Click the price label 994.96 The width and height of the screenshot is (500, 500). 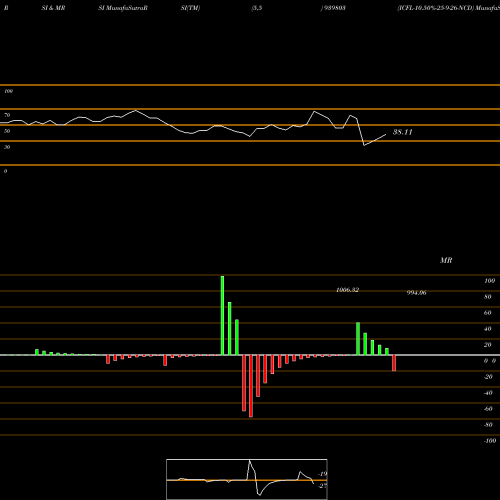point(416,293)
